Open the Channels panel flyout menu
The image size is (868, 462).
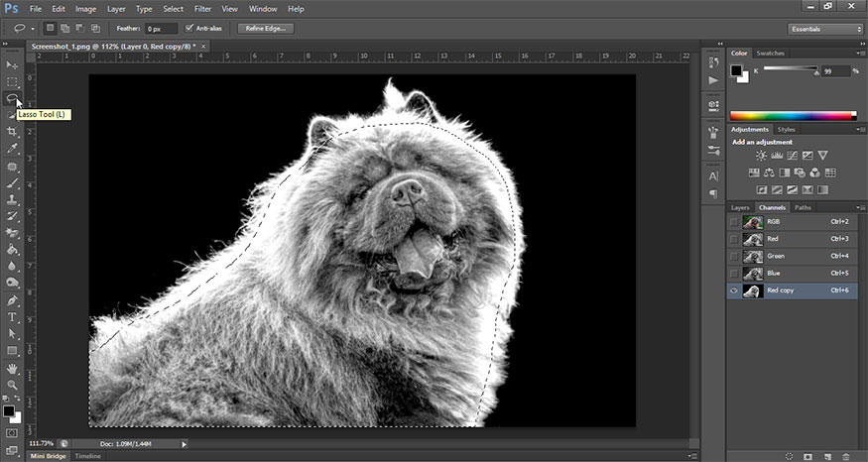coord(861,207)
